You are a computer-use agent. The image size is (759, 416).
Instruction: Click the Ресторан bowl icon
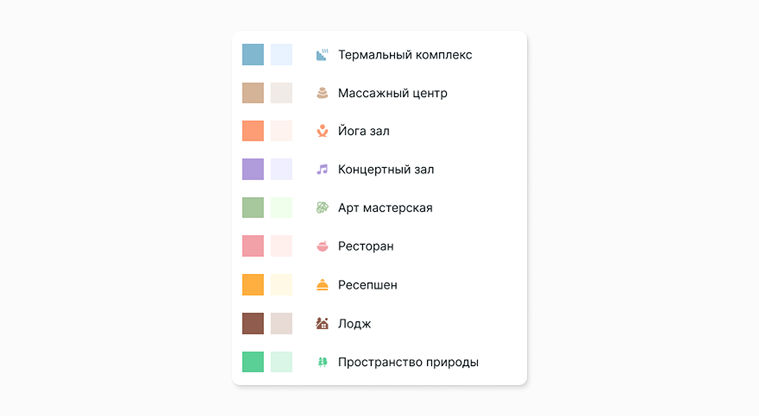[322, 246]
